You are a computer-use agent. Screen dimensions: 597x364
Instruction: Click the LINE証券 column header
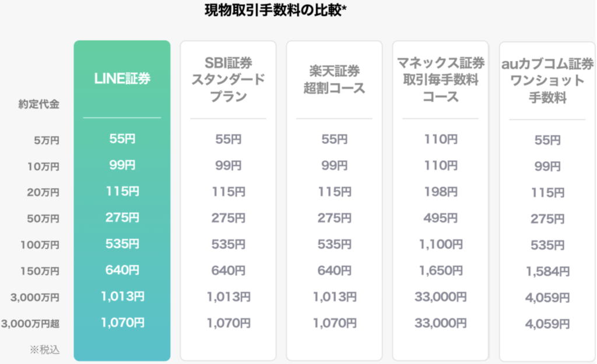click(x=122, y=79)
